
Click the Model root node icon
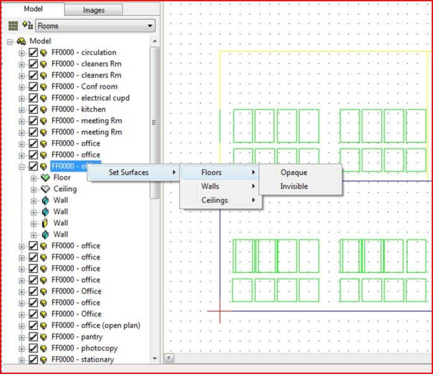(21, 41)
